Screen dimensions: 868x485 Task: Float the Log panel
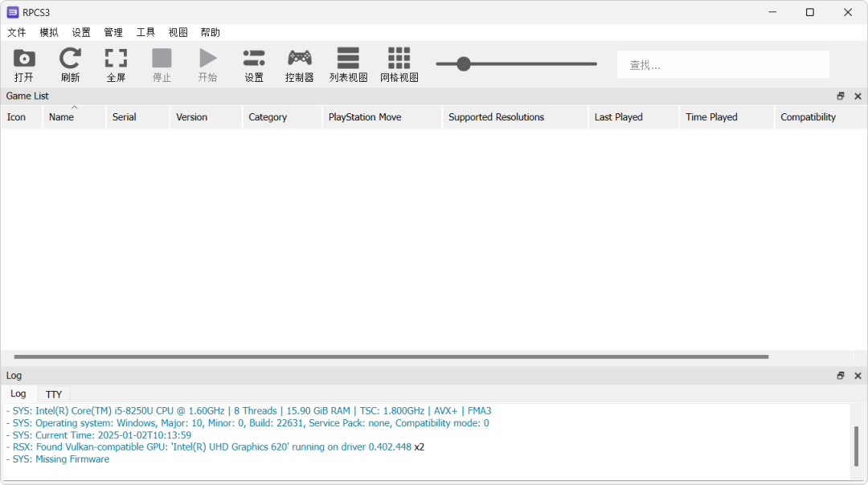(x=841, y=376)
